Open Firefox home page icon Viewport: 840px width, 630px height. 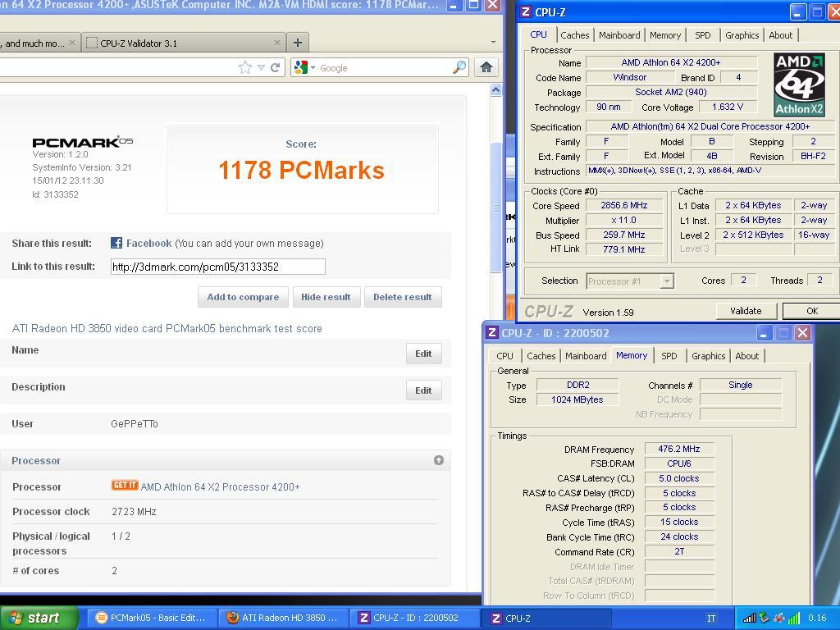[486, 67]
